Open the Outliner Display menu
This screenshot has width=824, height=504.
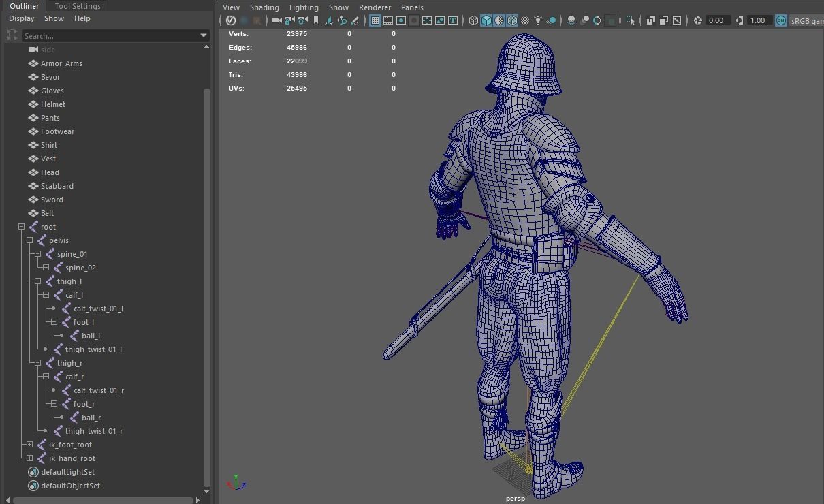(21, 18)
